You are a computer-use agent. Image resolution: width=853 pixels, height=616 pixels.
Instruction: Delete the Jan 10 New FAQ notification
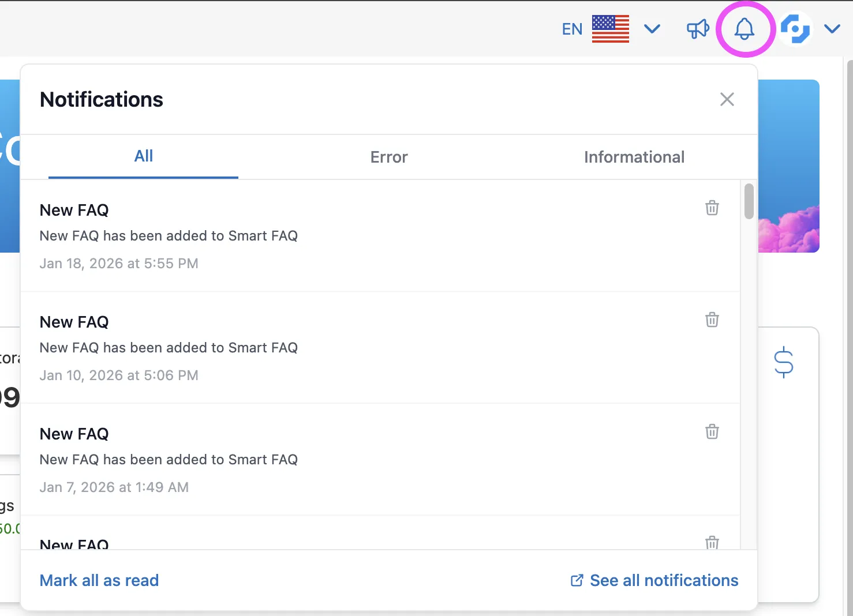pos(712,320)
